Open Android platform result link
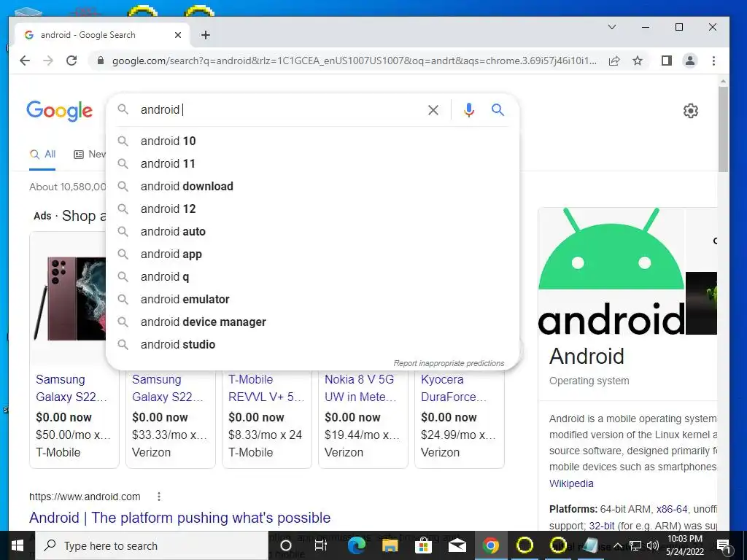 tap(179, 518)
